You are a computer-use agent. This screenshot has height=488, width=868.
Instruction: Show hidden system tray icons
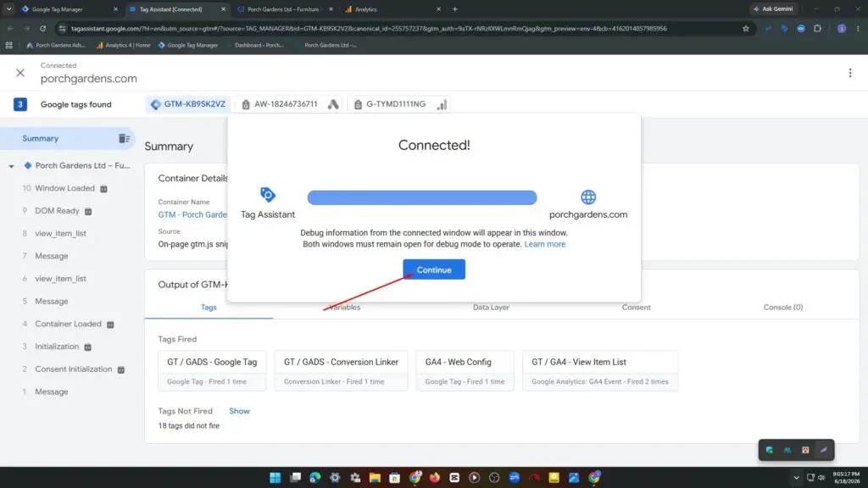click(x=796, y=478)
